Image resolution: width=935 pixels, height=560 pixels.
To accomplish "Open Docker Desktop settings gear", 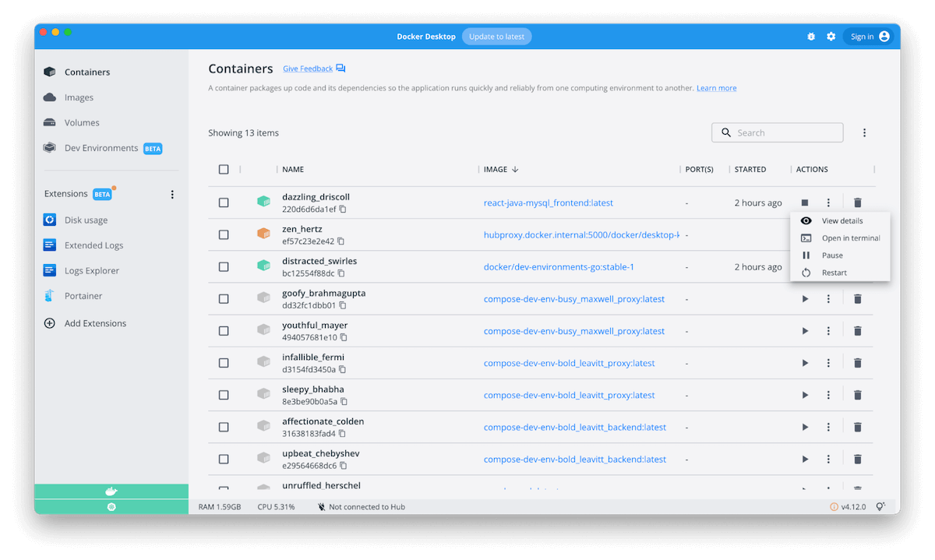I will tap(831, 36).
